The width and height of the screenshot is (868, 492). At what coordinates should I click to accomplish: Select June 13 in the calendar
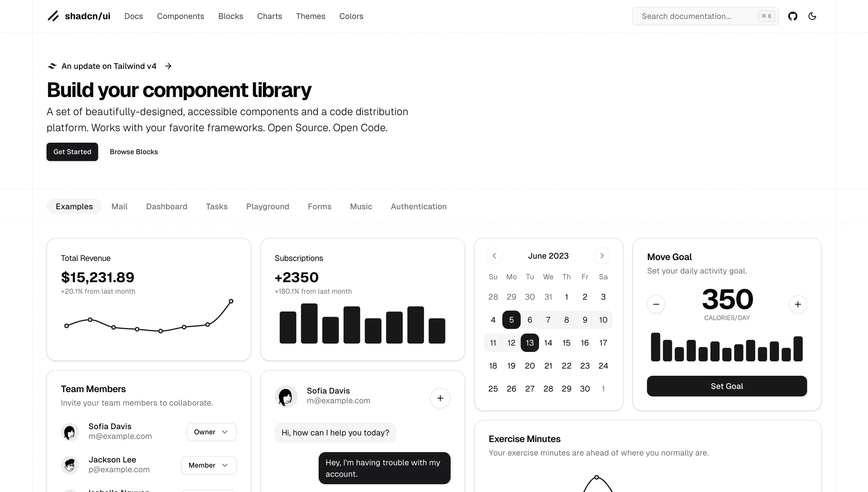coord(530,343)
